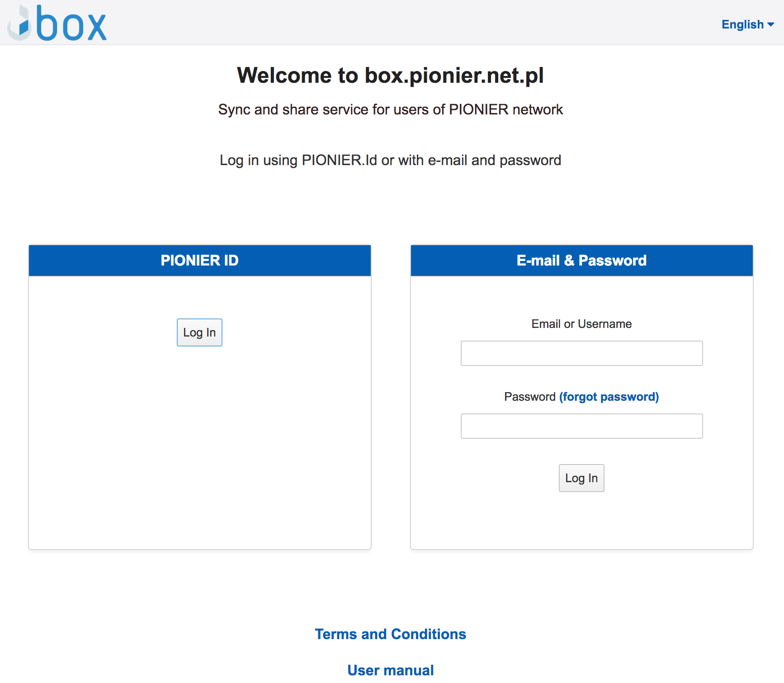Open Terms and Conditions link
This screenshot has height=683, width=784.
[391, 634]
